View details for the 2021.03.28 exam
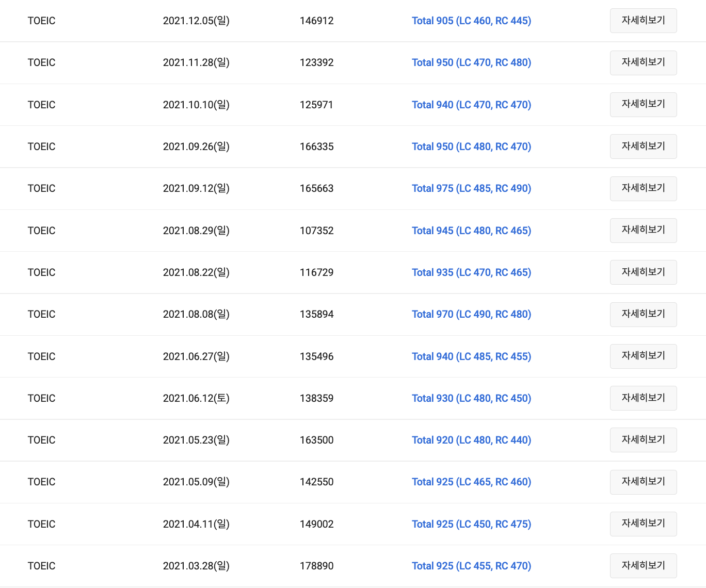The image size is (706, 588). (643, 566)
